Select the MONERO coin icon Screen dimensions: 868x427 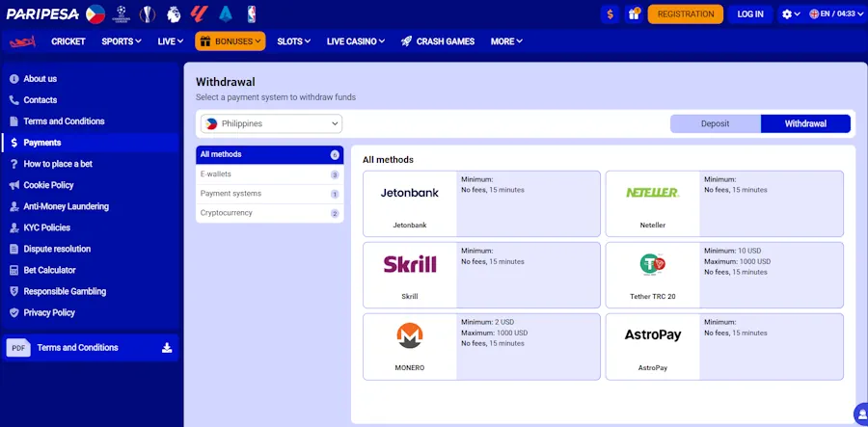click(410, 335)
